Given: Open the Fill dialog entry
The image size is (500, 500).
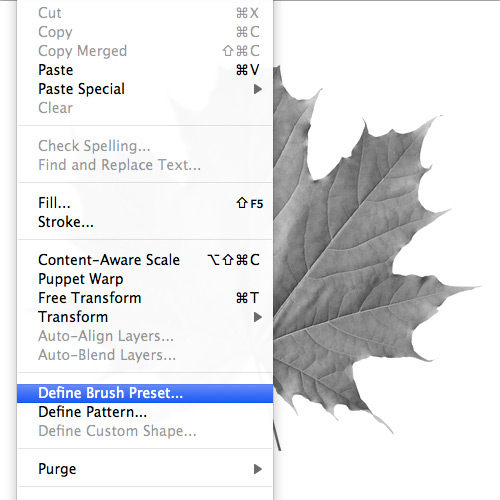Looking at the screenshot, I should 145,203.
